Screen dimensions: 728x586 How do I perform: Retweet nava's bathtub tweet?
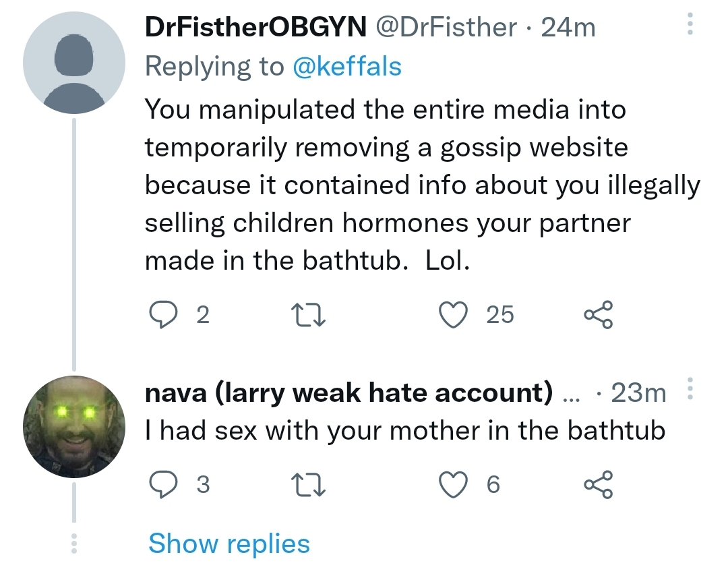click(x=308, y=484)
